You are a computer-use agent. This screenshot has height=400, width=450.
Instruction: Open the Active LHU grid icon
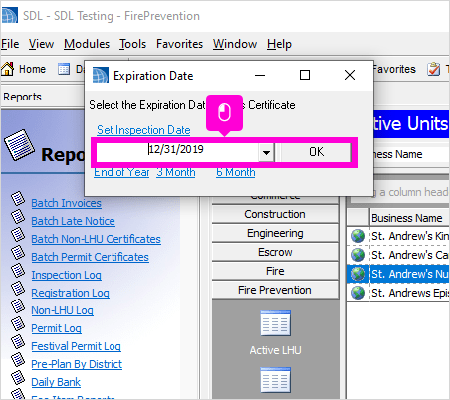coord(276,323)
